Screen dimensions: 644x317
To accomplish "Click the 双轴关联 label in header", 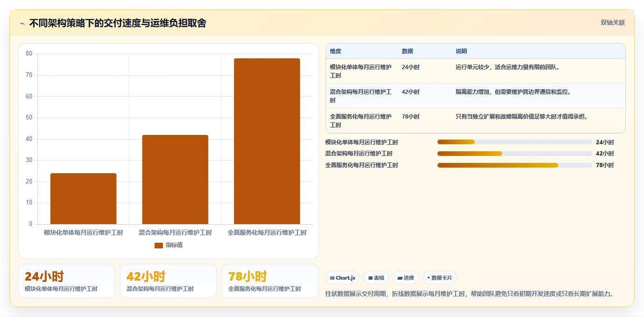I will (612, 23).
